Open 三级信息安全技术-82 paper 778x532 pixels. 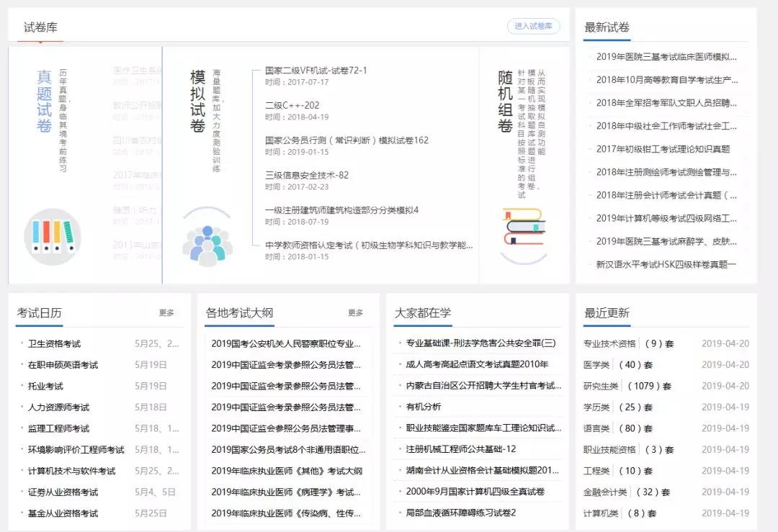coord(307,175)
